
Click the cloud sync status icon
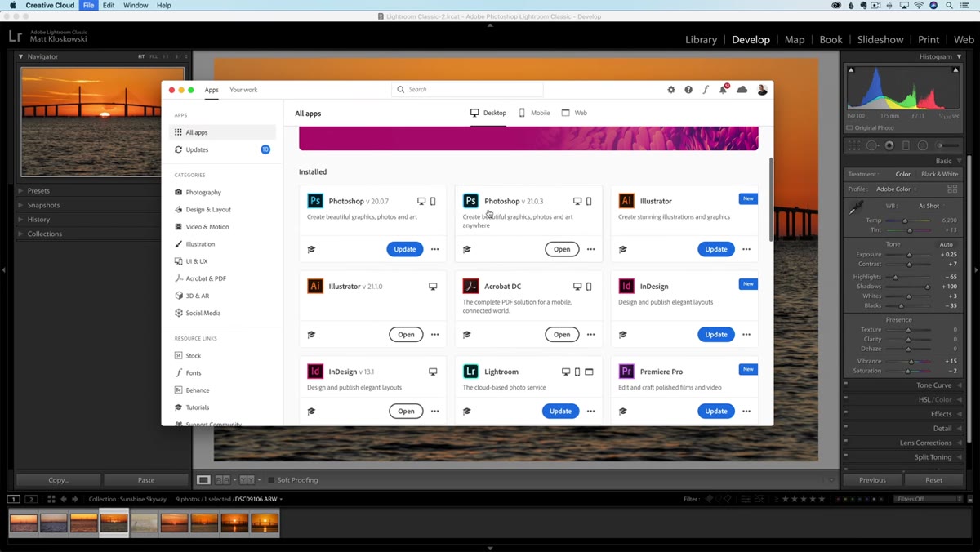pos(742,90)
